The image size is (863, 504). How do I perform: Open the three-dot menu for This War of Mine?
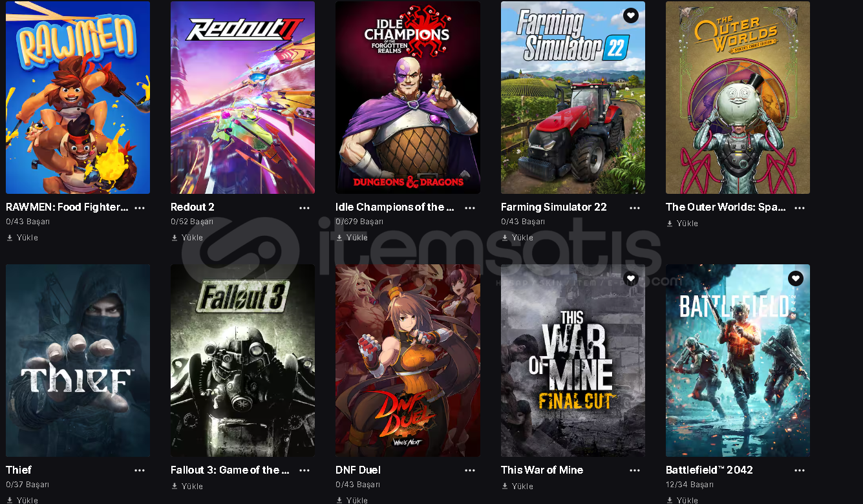(635, 470)
